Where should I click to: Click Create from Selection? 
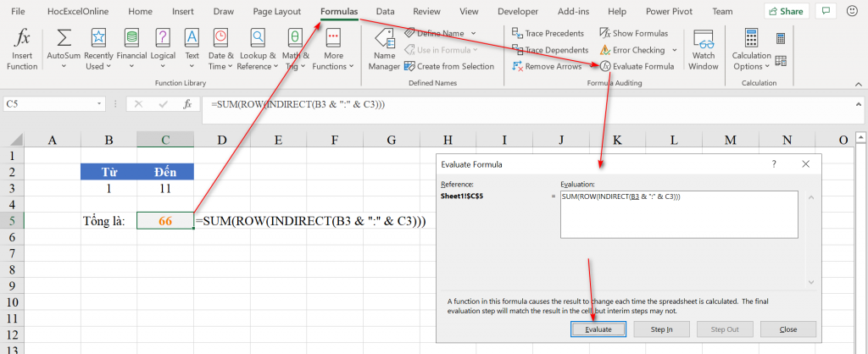449,66
